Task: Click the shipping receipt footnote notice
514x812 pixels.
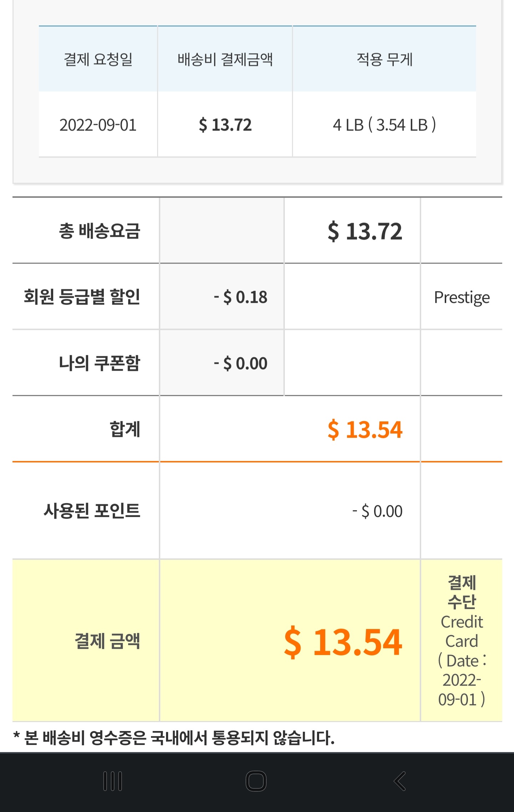Action: (174, 738)
